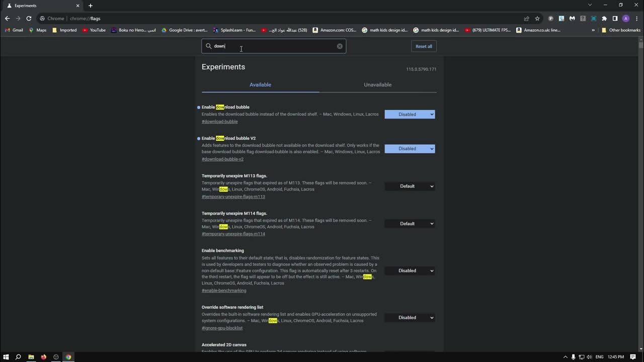Viewport: 644px width, 362px height.
Task: Share this page via the share icon
Action: coord(526,19)
